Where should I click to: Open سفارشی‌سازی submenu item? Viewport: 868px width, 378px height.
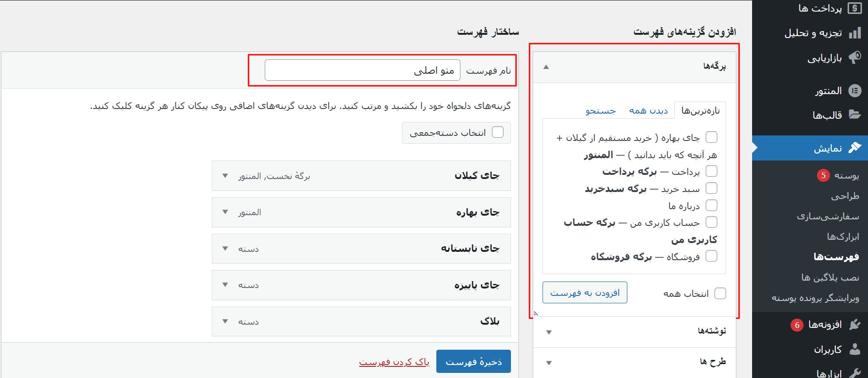pyautogui.click(x=828, y=216)
